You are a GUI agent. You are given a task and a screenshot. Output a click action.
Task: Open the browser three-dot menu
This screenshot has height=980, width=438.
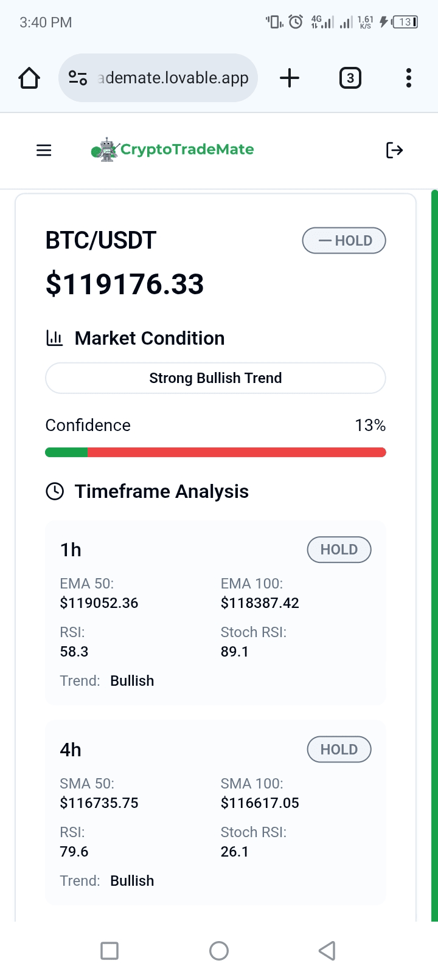click(x=408, y=78)
